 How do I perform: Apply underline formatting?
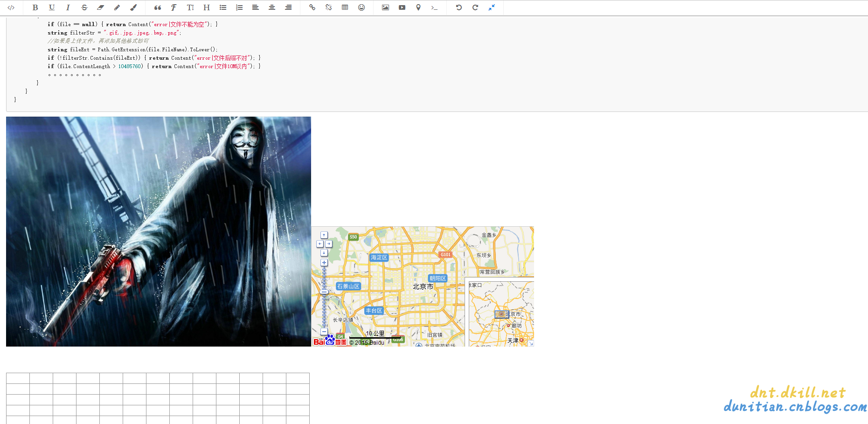[52, 7]
